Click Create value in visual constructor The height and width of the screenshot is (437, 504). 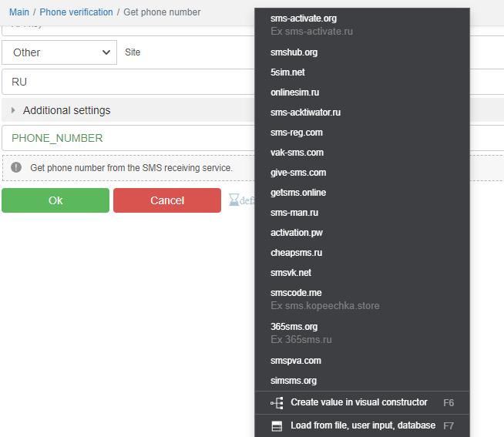[362, 402]
